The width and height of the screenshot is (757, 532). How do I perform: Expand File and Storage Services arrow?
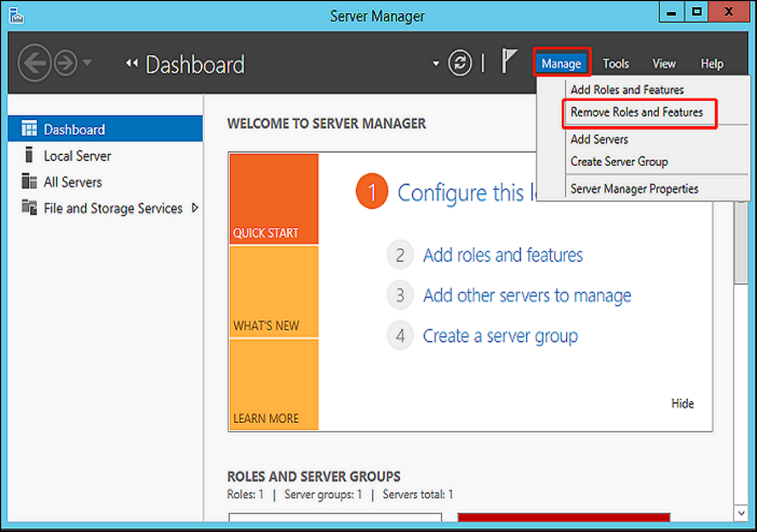coord(195,208)
